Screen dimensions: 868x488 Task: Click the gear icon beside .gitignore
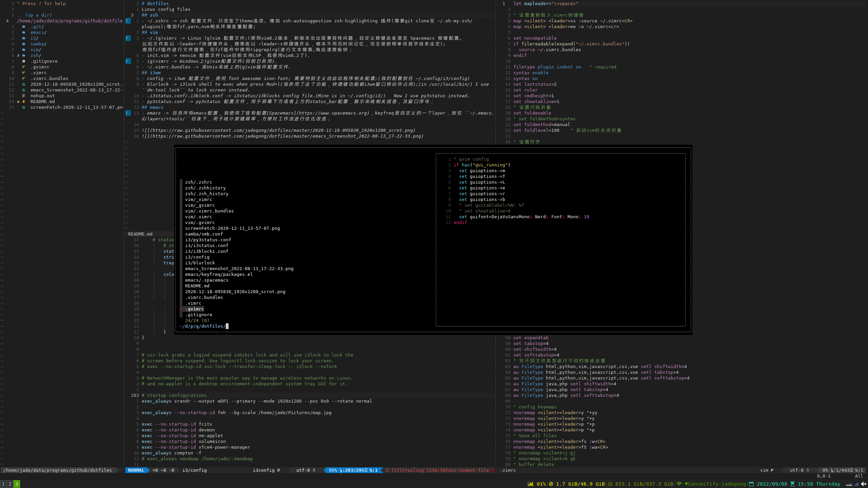pyautogui.click(x=23, y=61)
